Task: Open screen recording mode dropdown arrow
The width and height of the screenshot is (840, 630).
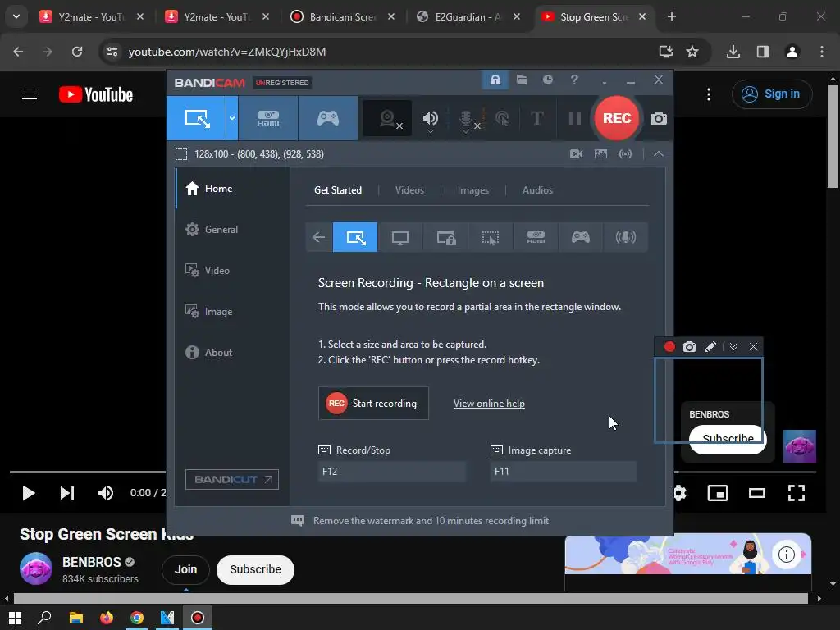Action: coord(232,118)
